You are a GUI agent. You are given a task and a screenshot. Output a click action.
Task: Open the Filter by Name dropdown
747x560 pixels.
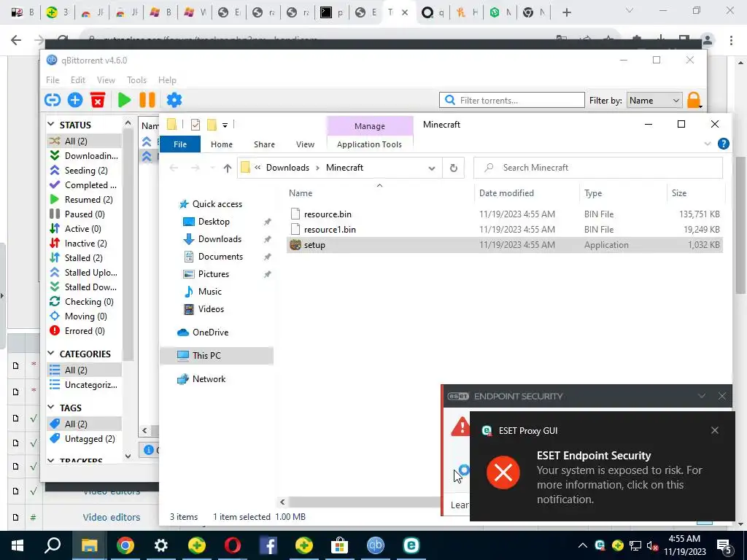coord(654,100)
